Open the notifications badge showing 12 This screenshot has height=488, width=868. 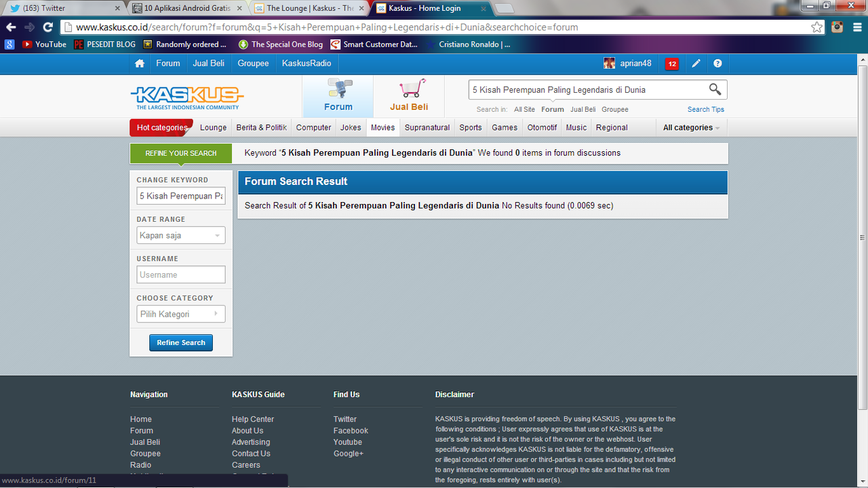(672, 64)
